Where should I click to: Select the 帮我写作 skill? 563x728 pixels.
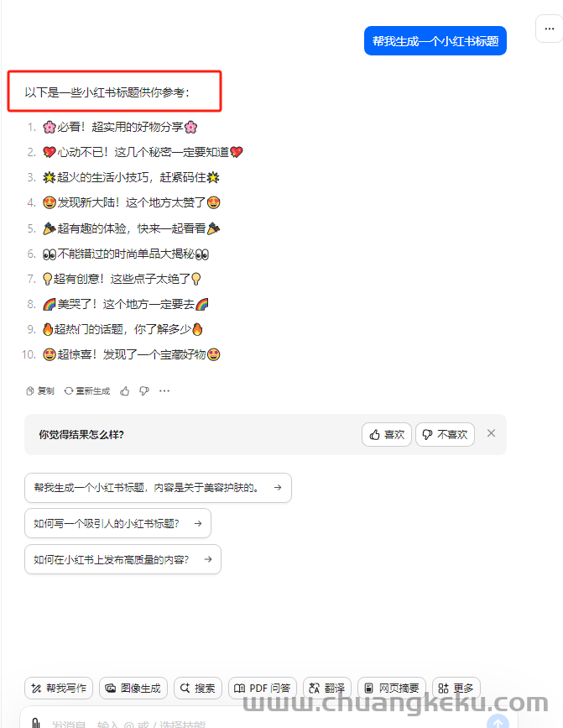tap(59, 688)
